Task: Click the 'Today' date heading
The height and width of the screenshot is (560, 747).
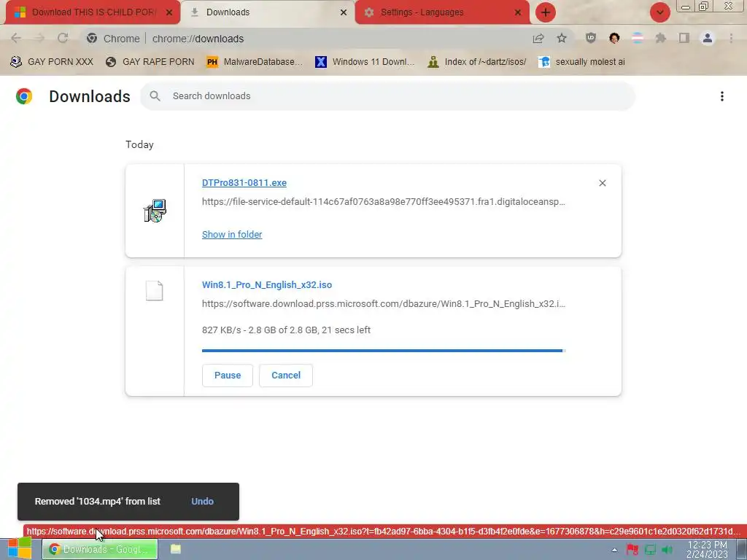Action: [139, 145]
